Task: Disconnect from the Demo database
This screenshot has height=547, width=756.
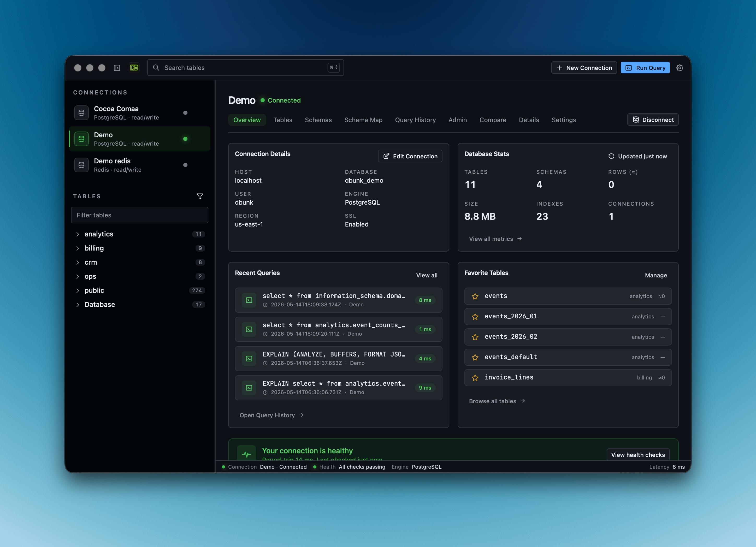Action: tap(653, 120)
